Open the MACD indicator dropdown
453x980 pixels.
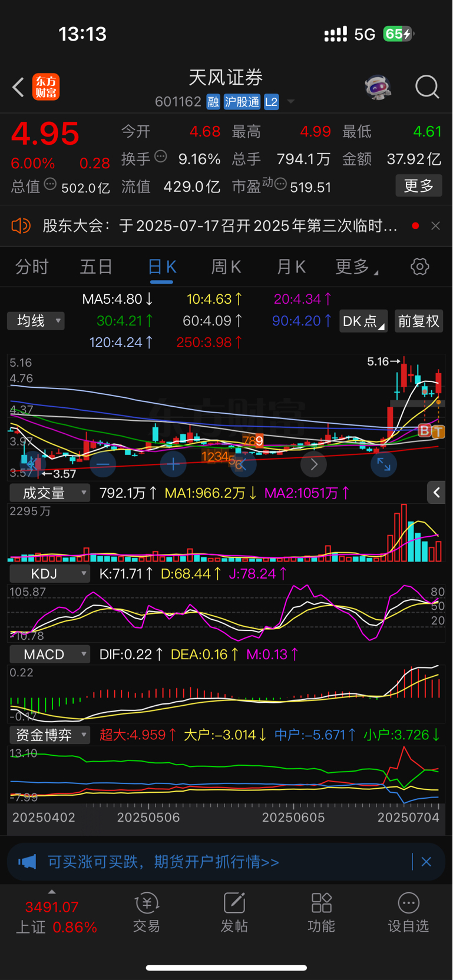(x=49, y=655)
